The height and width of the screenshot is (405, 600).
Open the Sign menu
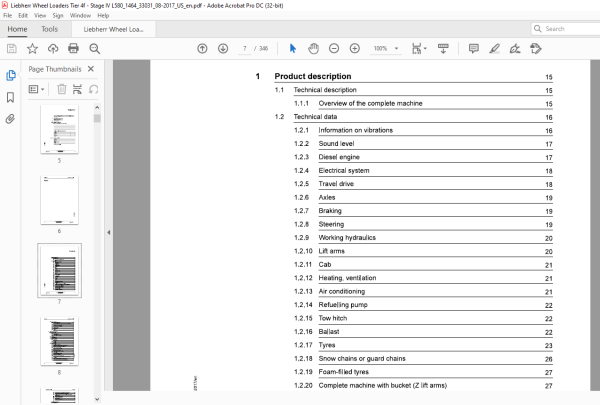pyautogui.click(x=58, y=16)
